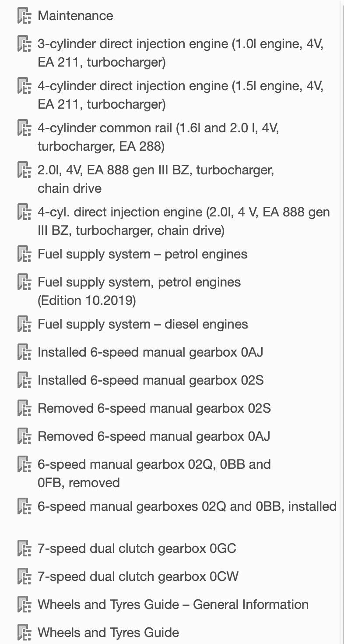Select Installed 6-speed manual gearbox 02S

coord(151,380)
